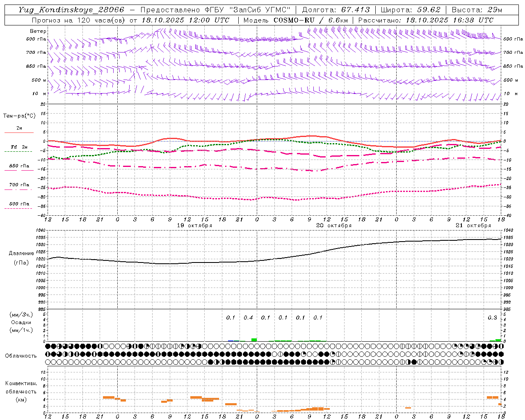
Task: Click the 0.3 precipitation amount value
Action: pyautogui.click(x=492, y=317)
